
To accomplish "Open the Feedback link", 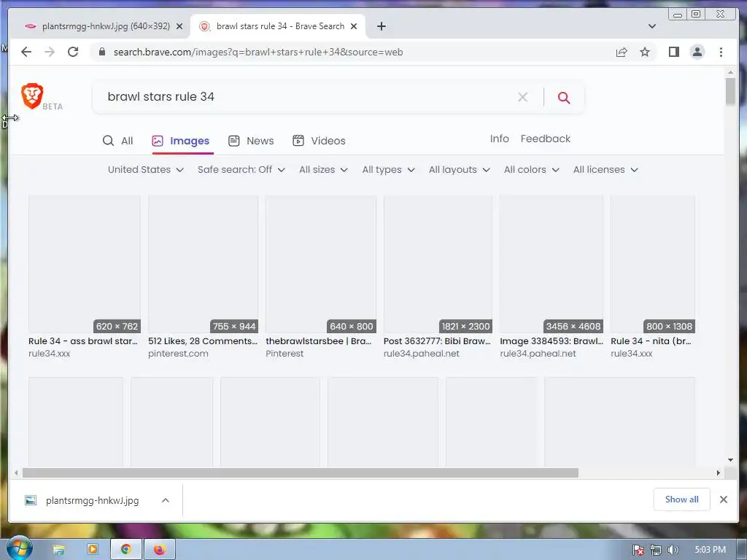I will 546,139.
